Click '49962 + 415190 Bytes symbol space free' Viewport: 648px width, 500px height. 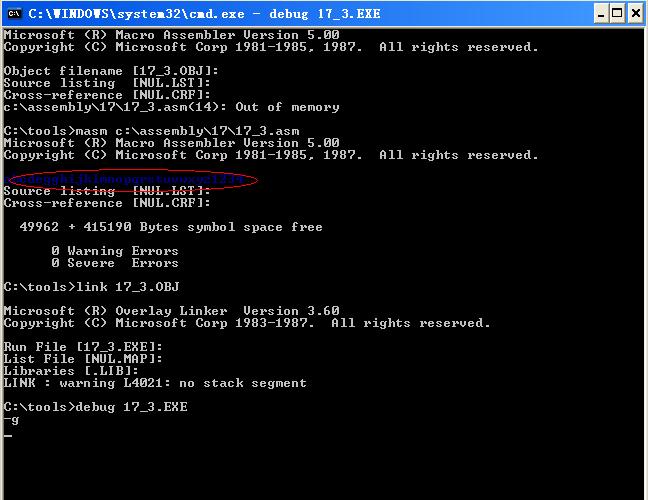(x=171, y=227)
